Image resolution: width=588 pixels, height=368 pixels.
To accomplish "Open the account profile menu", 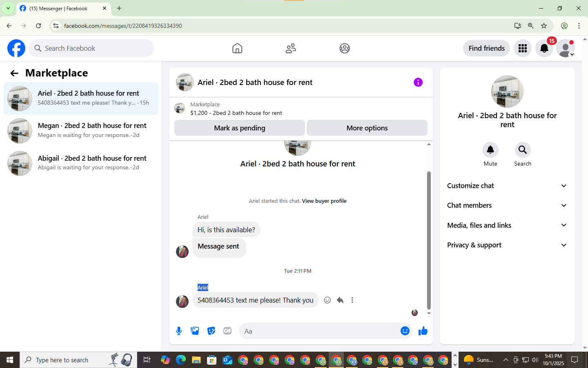I will click(566, 48).
